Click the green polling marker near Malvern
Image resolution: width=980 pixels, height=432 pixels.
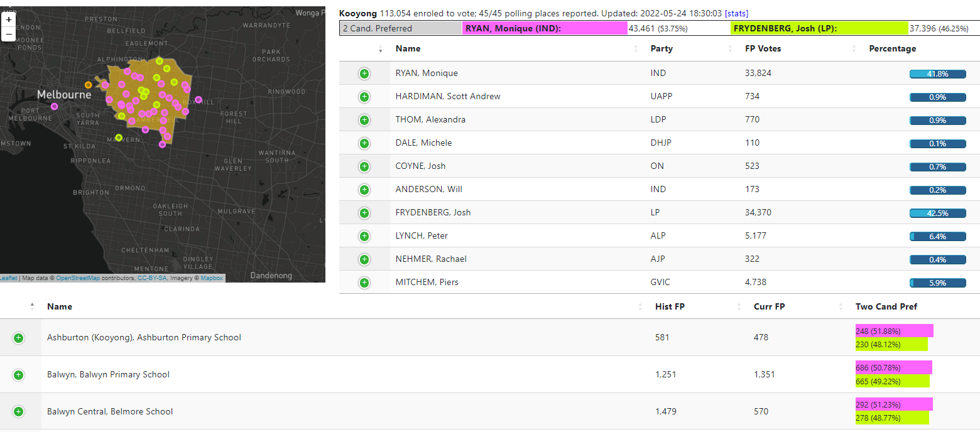click(x=119, y=138)
